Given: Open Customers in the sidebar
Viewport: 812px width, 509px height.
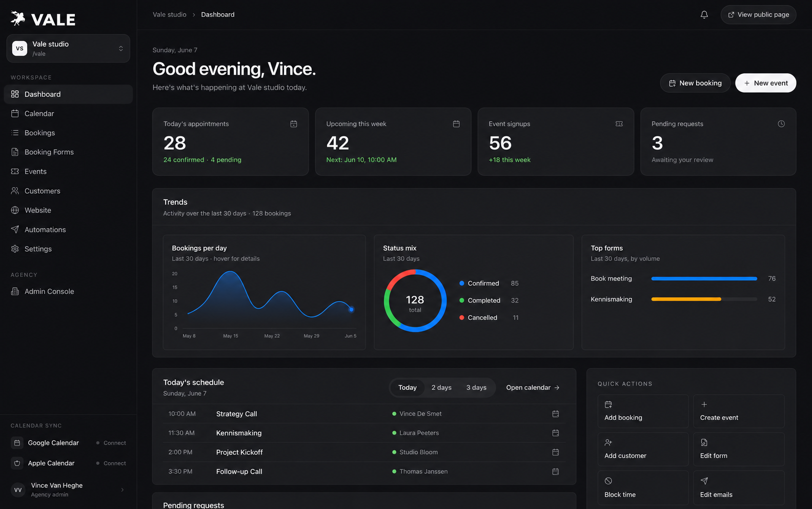Looking at the screenshot, I should (68, 191).
